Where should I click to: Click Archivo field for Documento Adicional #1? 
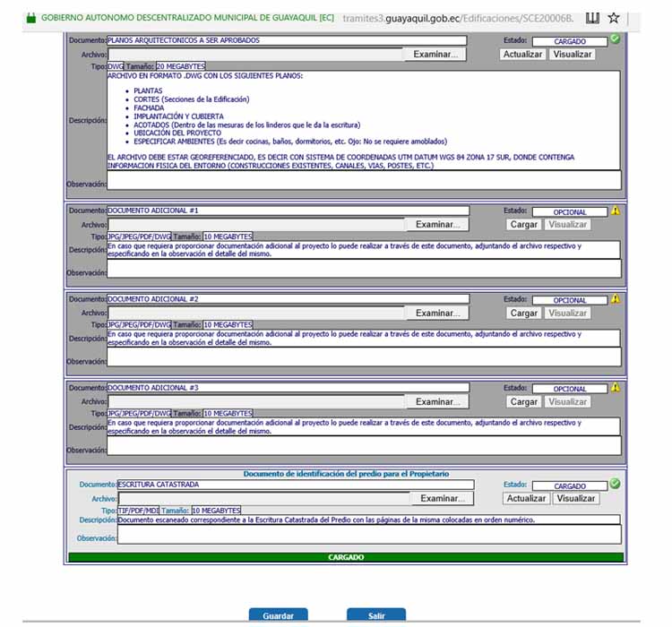click(x=257, y=225)
